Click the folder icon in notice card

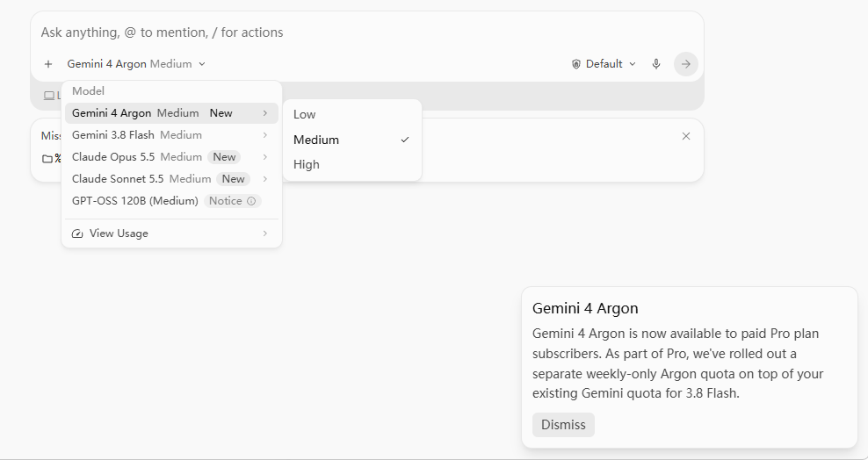pos(47,159)
